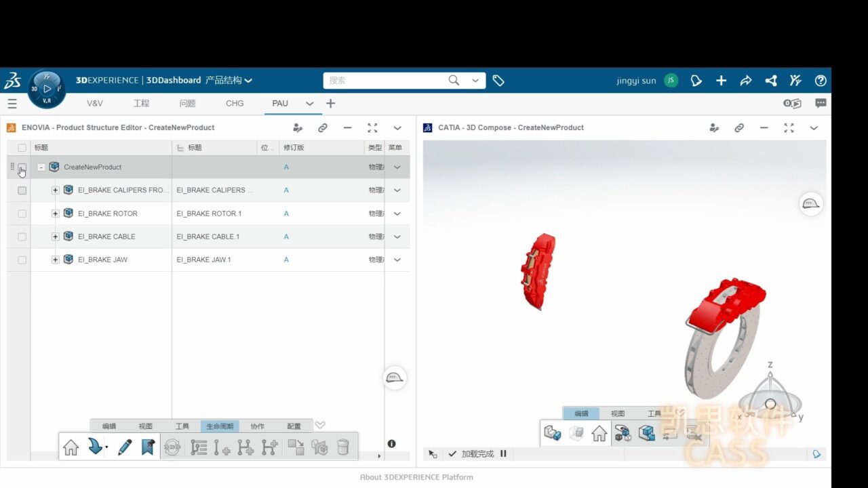
Task: Open the Help question mark icon
Action: [821, 81]
